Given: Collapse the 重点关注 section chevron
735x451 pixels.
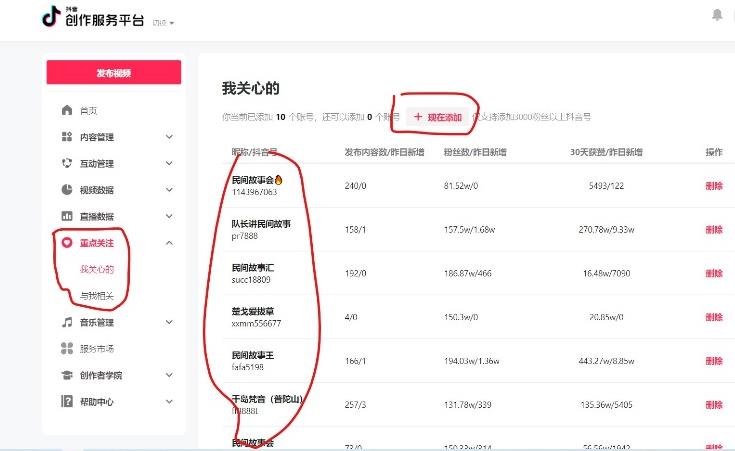Looking at the screenshot, I should tap(169, 243).
